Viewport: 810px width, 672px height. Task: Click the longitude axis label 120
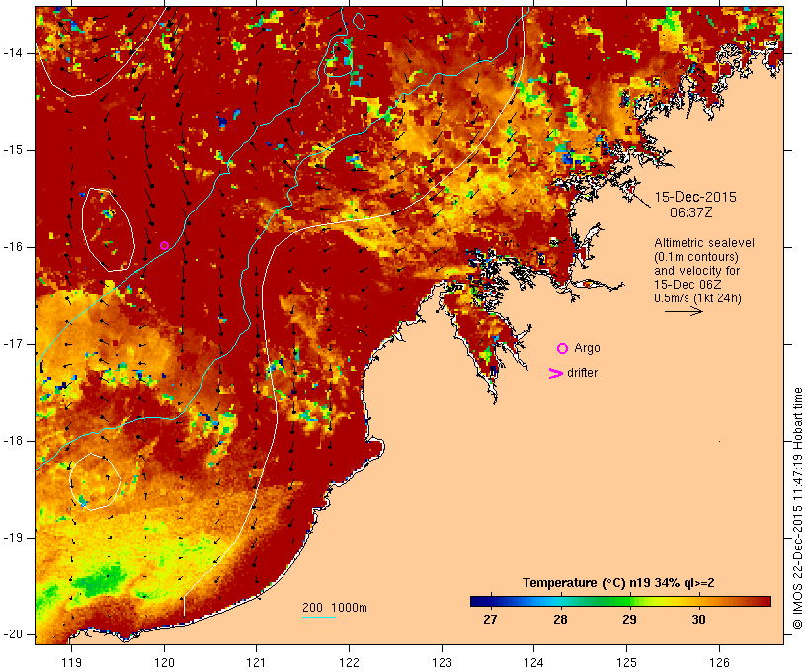pos(164,662)
